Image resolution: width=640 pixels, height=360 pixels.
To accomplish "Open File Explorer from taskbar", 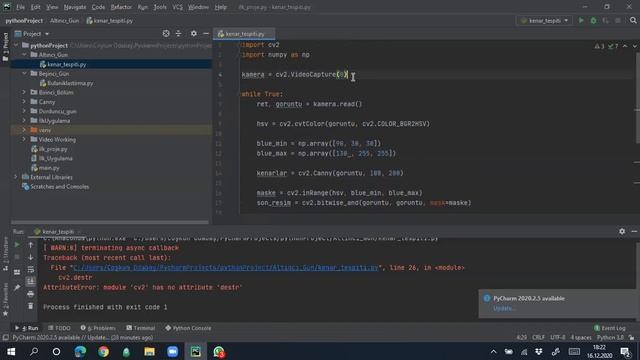I will (149, 351).
